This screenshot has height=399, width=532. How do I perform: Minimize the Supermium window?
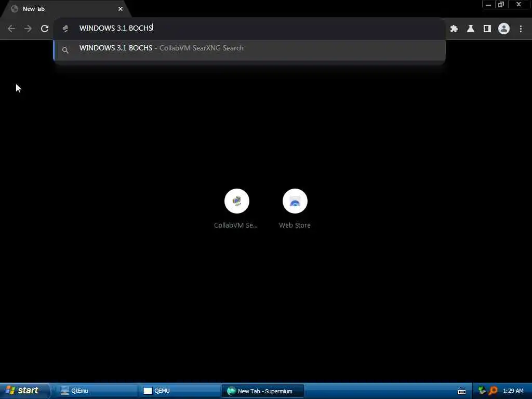tap(488, 5)
